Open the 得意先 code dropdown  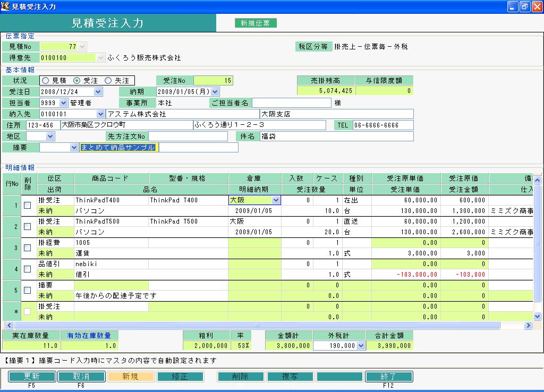(100, 57)
